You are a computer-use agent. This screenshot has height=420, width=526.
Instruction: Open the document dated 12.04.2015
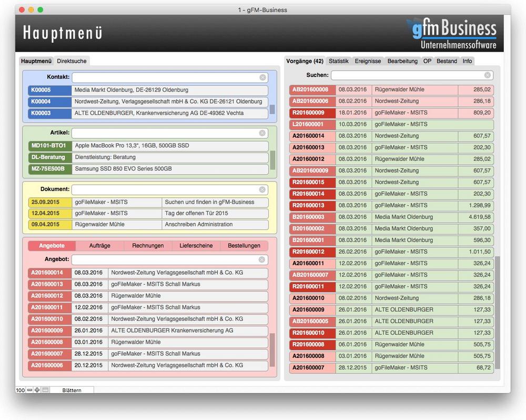50,213
